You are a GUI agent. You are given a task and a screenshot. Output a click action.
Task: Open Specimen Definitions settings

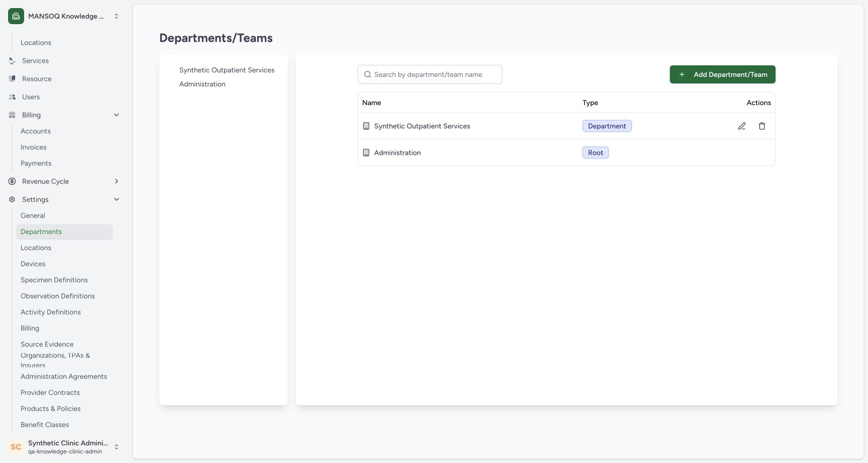tap(54, 280)
